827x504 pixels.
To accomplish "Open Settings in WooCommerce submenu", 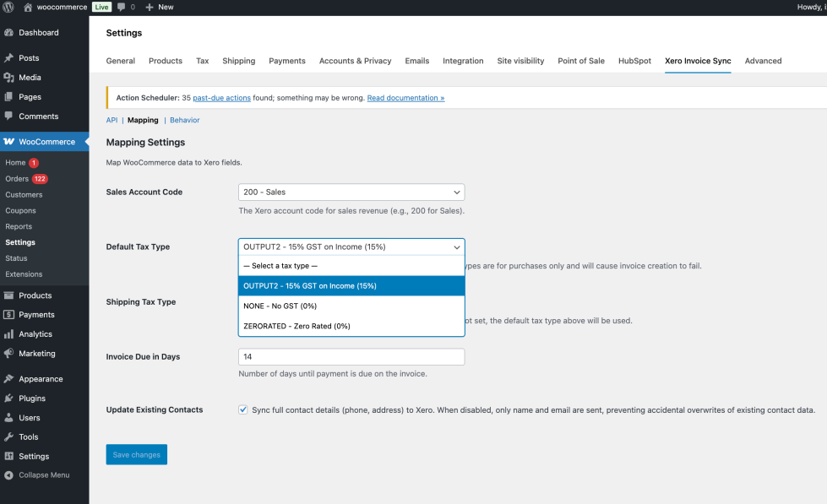I will pos(20,242).
